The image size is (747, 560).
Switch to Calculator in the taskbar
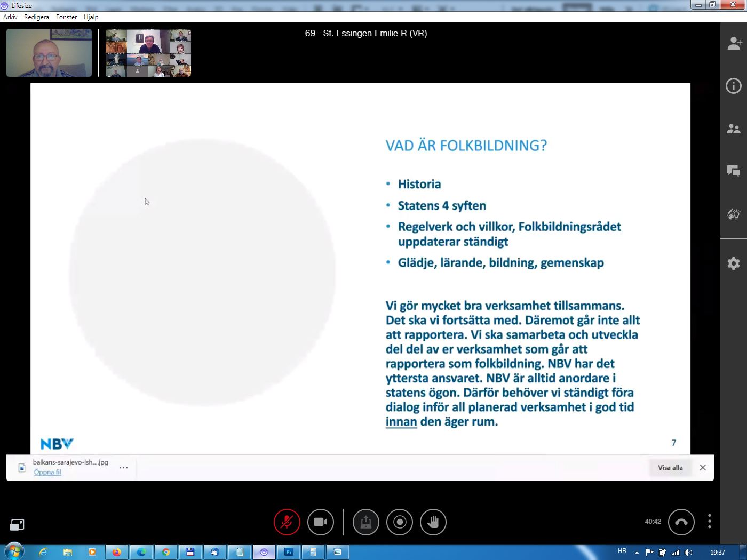coord(313,552)
